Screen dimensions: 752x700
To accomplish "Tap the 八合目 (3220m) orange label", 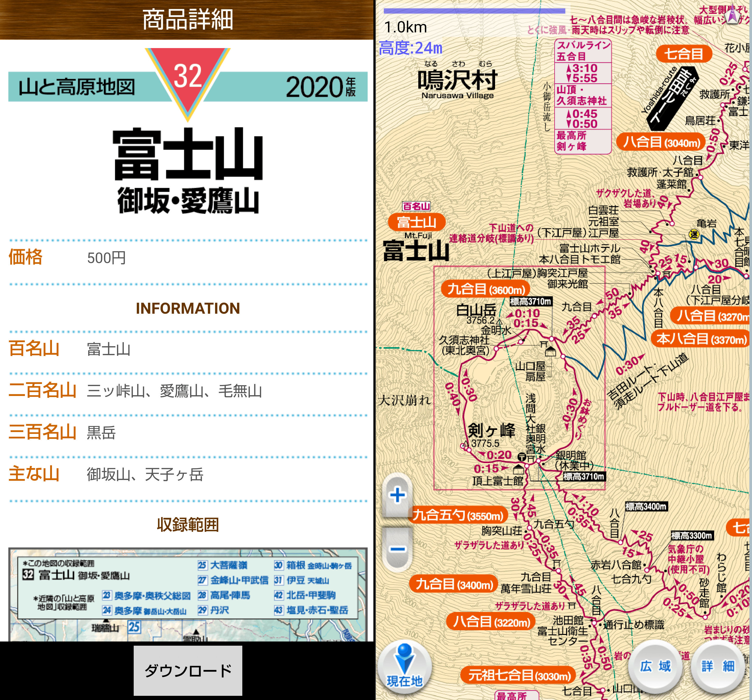I will (x=491, y=621).
